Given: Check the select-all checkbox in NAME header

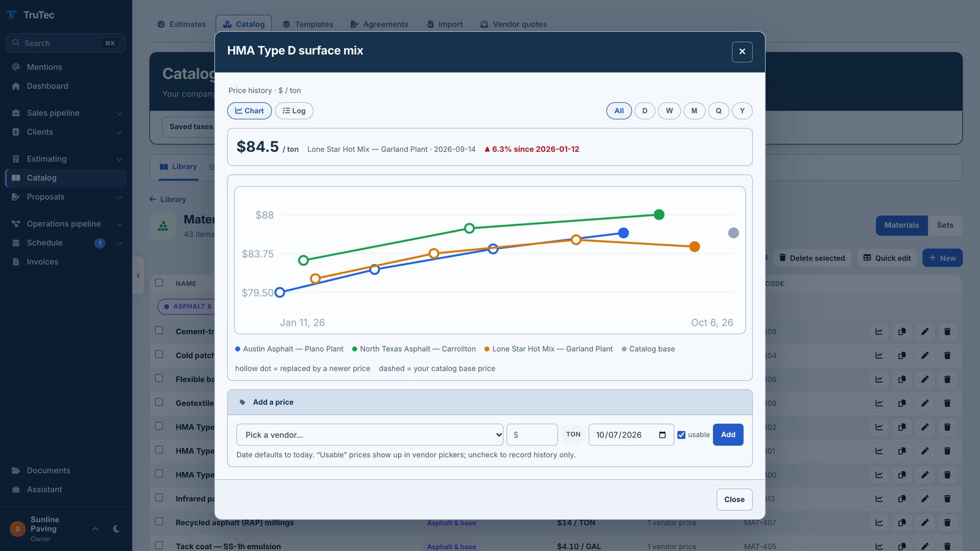Looking at the screenshot, I should click(x=159, y=283).
